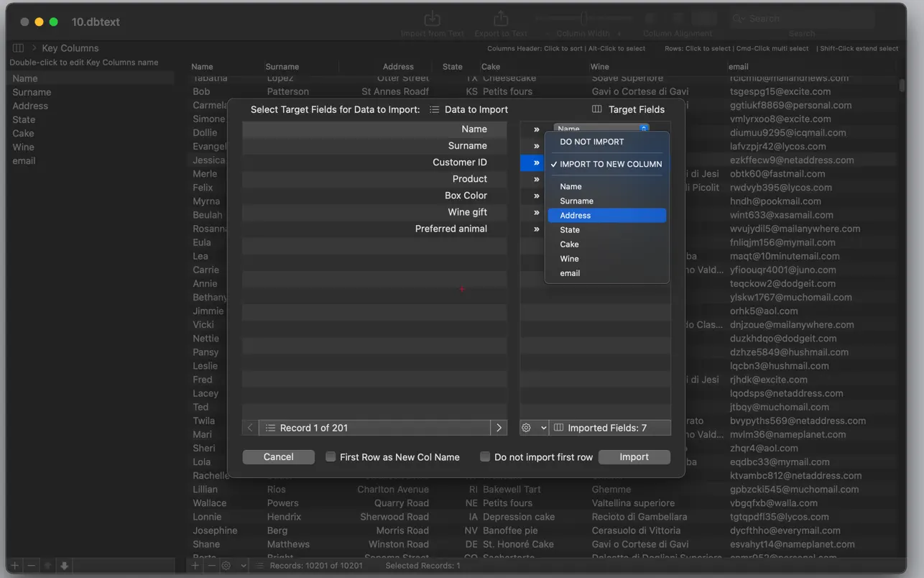Open the Name target field popup
Viewport: 924px width, 578px height.
(601, 129)
